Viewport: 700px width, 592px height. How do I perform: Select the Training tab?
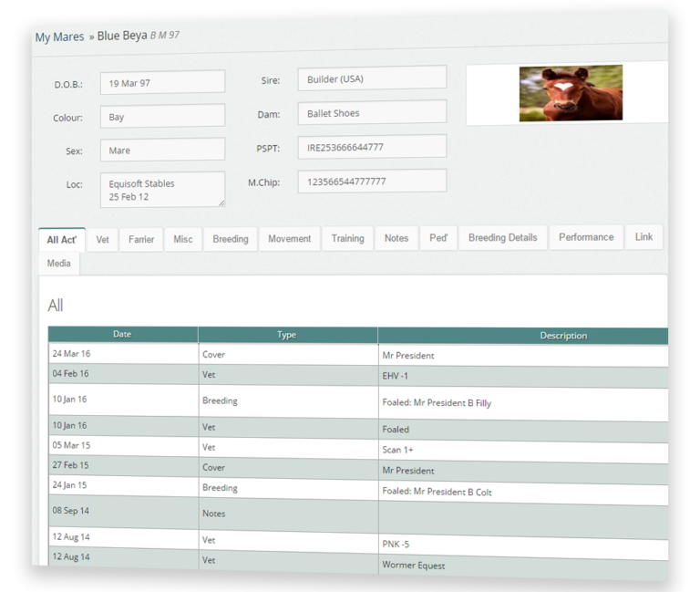pos(348,238)
